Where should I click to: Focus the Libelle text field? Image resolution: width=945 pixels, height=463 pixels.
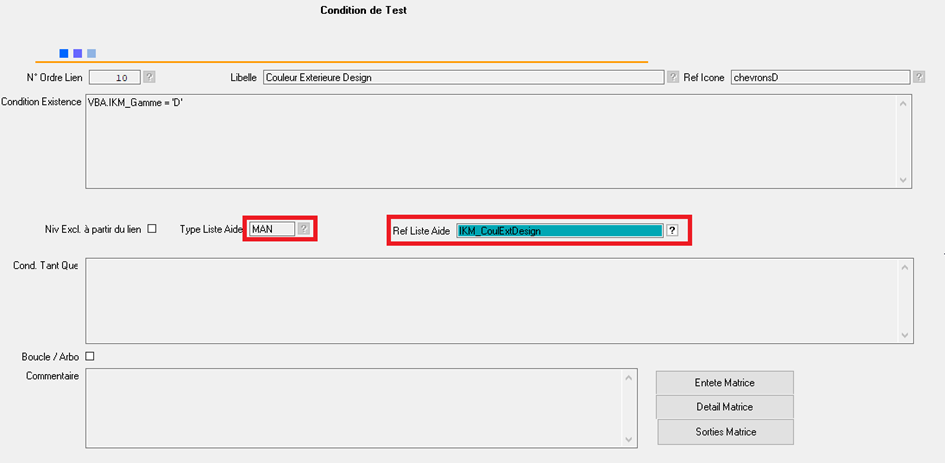464,77
